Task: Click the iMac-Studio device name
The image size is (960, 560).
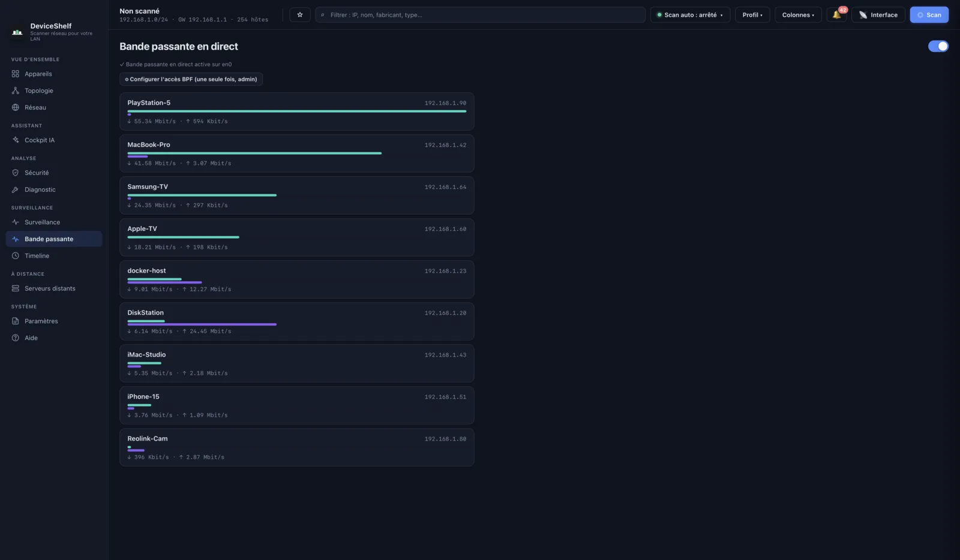Action: 146,354
